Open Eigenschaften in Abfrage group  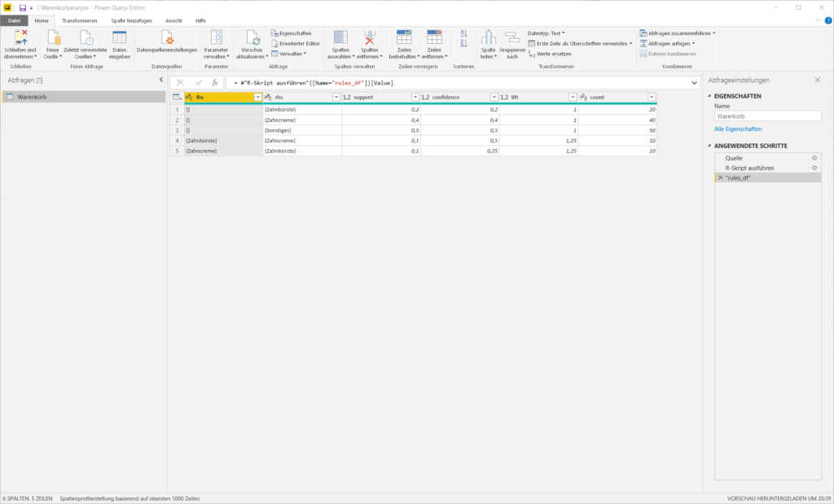(292, 33)
